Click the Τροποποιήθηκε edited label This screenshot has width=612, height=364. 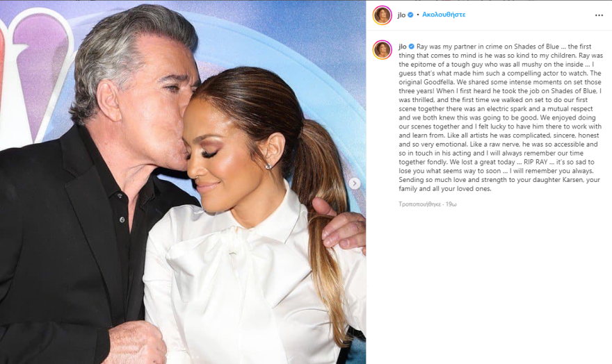click(x=419, y=204)
